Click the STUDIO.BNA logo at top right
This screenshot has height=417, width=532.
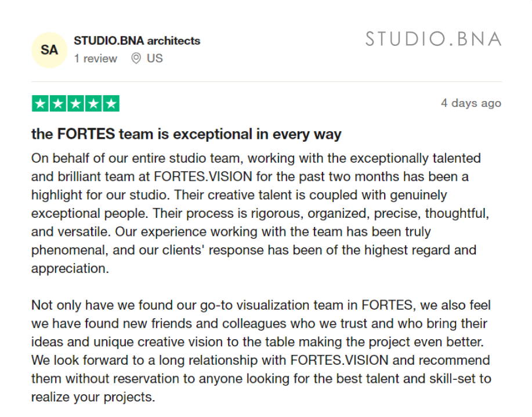tap(433, 39)
